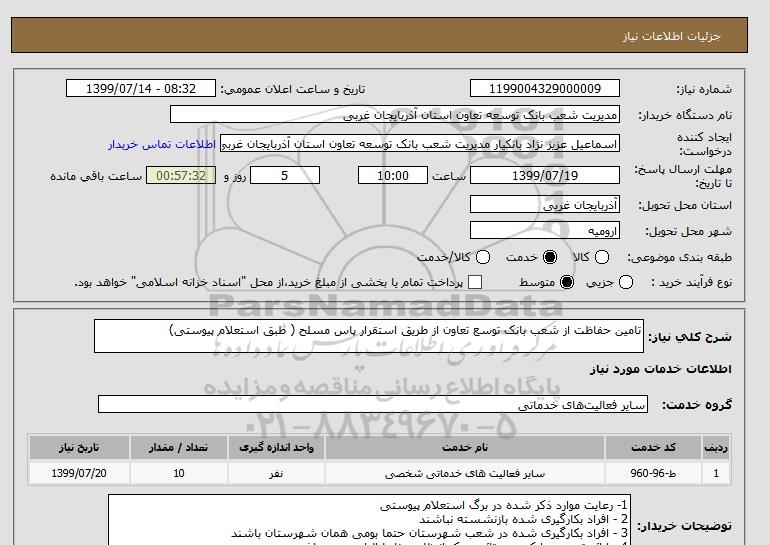Click the نوع فرآیند خرید label

pyautogui.click(x=691, y=282)
